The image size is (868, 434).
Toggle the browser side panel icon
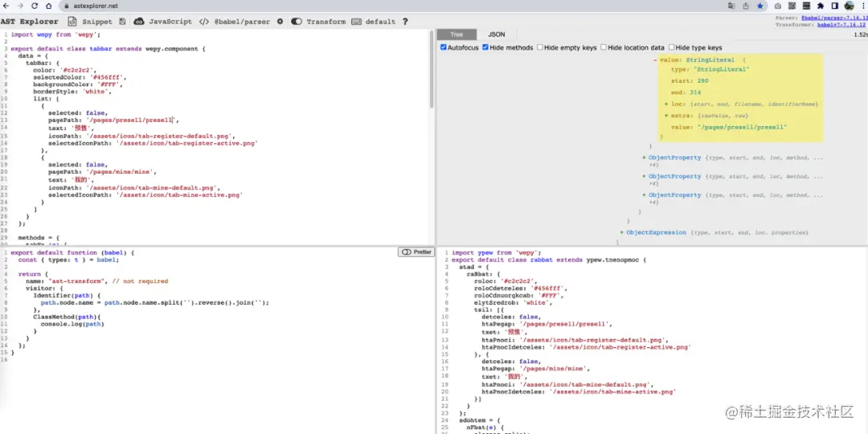[x=835, y=6]
